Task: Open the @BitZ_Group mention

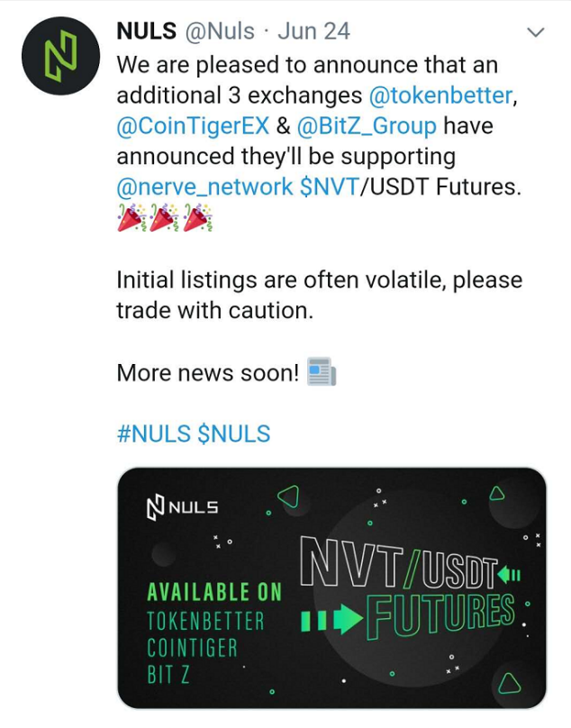Action: [x=367, y=126]
